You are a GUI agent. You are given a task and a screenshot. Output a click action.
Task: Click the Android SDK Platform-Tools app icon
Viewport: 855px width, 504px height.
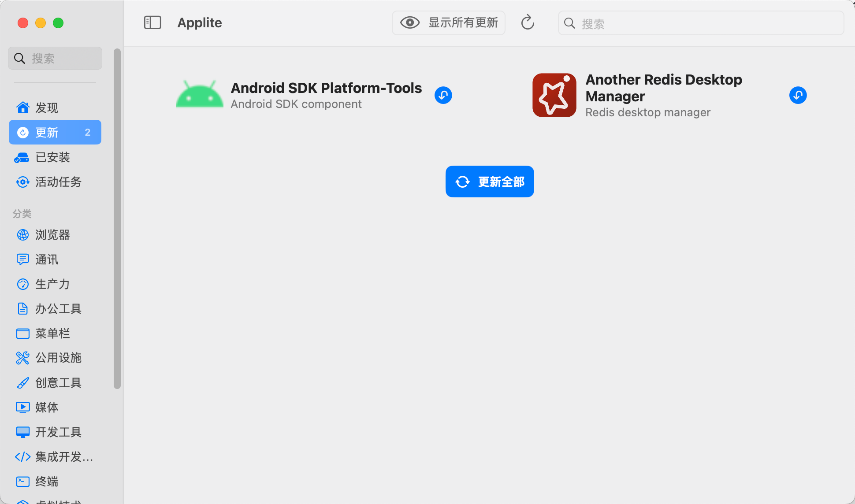coord(200,94)
